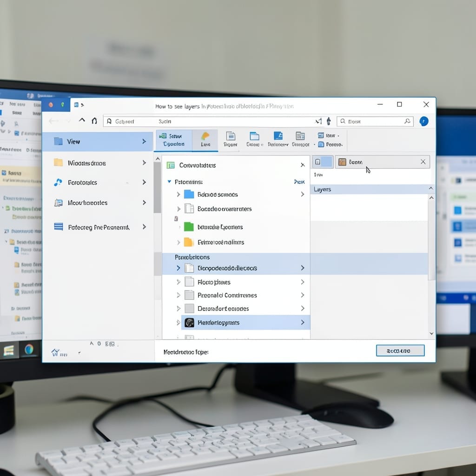The image size is (476, 476).
Task: Select the Lisa ribbon tab with orange icon
Action: [205, 140]
